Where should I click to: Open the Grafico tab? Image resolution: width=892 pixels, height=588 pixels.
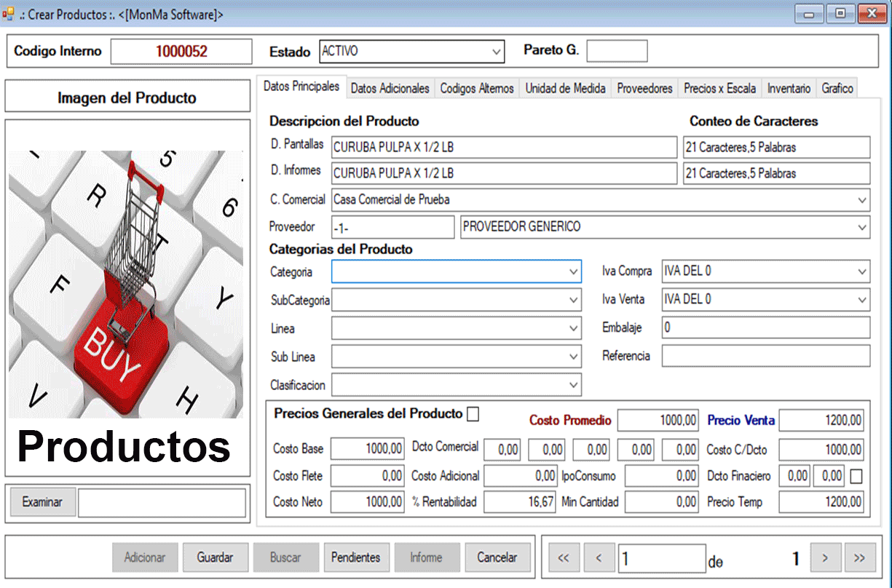837,88
